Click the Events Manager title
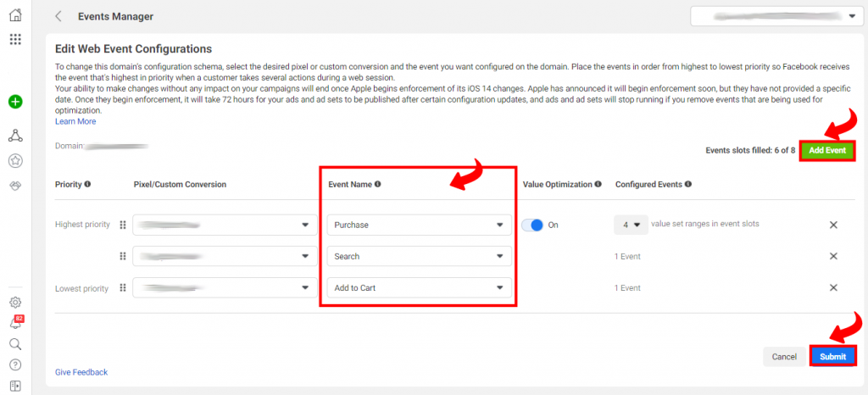868x395 pixels. 115,17
